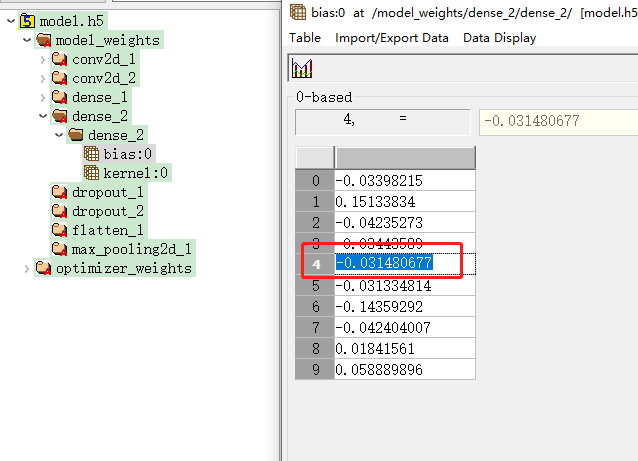This screenshot has height=461, width=638.
Task: Select the model.h5 tree label
Action: click(x=72, y=21)
